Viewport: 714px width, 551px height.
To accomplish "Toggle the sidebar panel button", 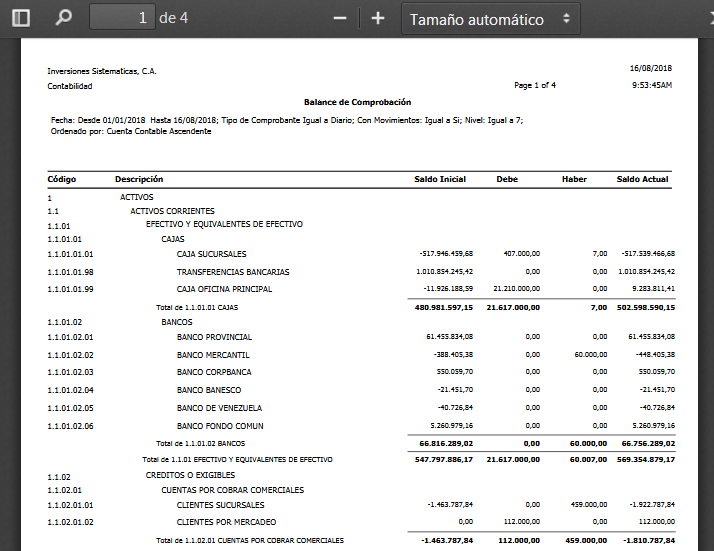I will (x=21, y=18).
